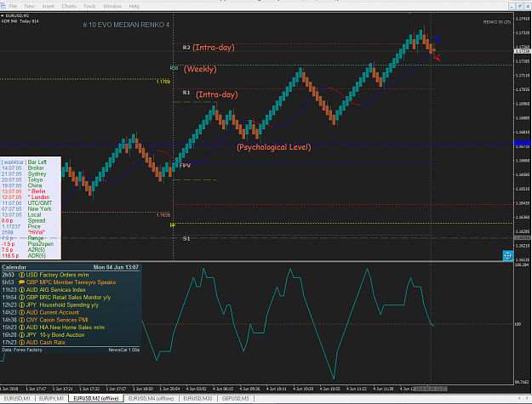Click GBP BRC Retail Sales Monitor y/y

(x=69, y=297)
